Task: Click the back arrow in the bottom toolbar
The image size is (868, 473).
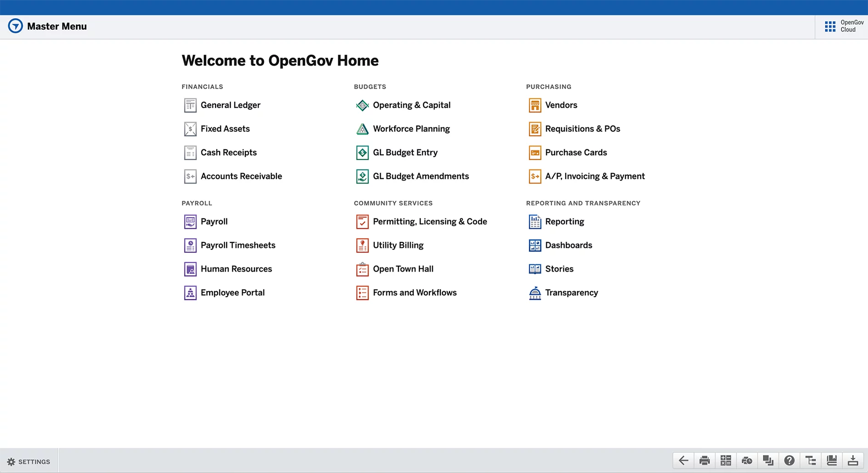Action: (683, 460)
